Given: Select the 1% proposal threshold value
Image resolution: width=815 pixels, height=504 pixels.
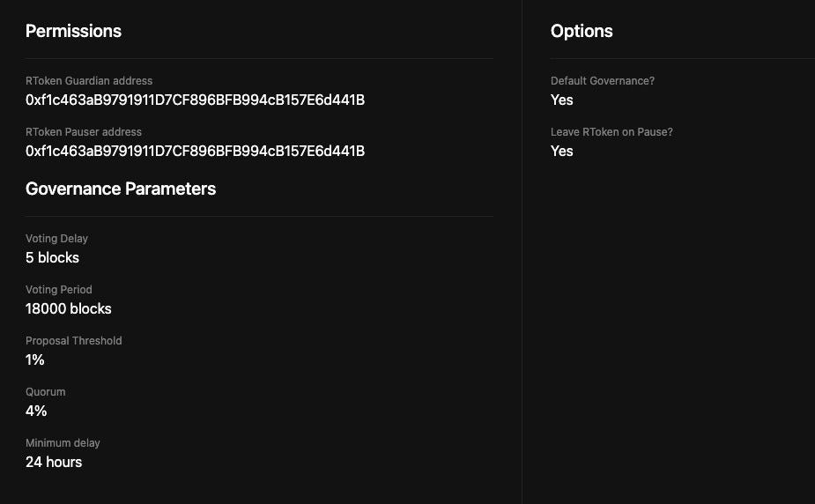Looking at the screenshot, I should [35, 359].
